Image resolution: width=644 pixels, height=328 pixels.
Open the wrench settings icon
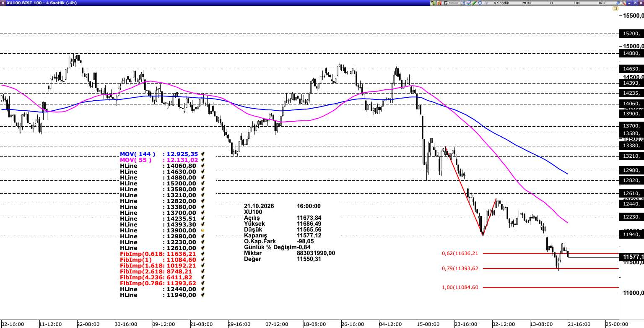[623, 3]
